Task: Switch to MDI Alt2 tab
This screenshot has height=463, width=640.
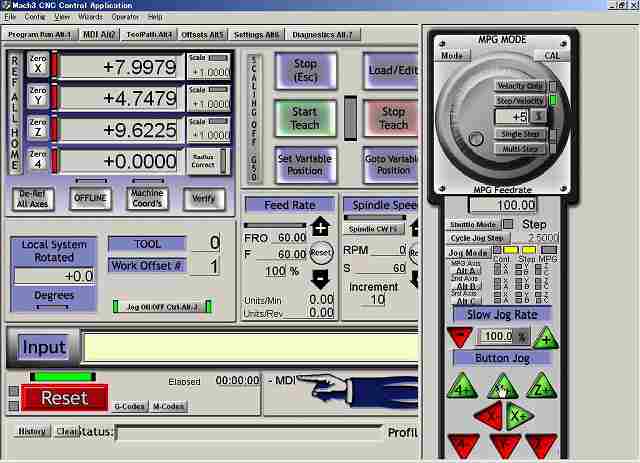Action: tap(99, 35)
